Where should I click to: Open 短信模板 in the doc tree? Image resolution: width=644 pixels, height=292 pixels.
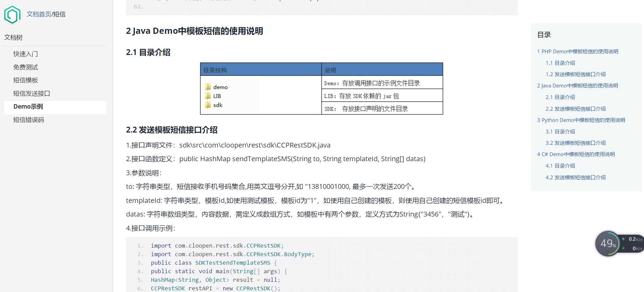tap(26, 80)
